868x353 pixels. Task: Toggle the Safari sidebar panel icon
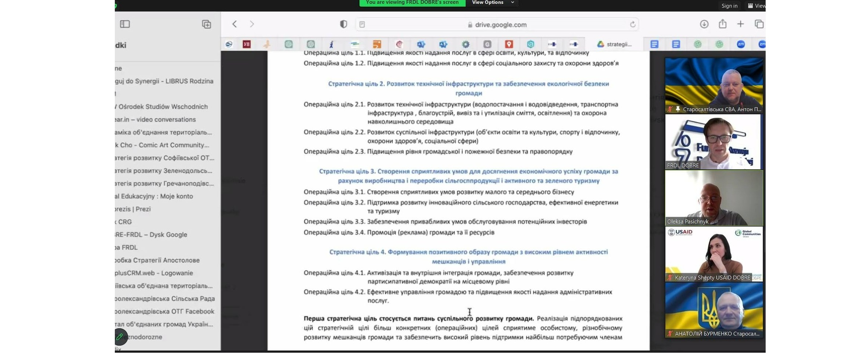(x=125, y=24)
